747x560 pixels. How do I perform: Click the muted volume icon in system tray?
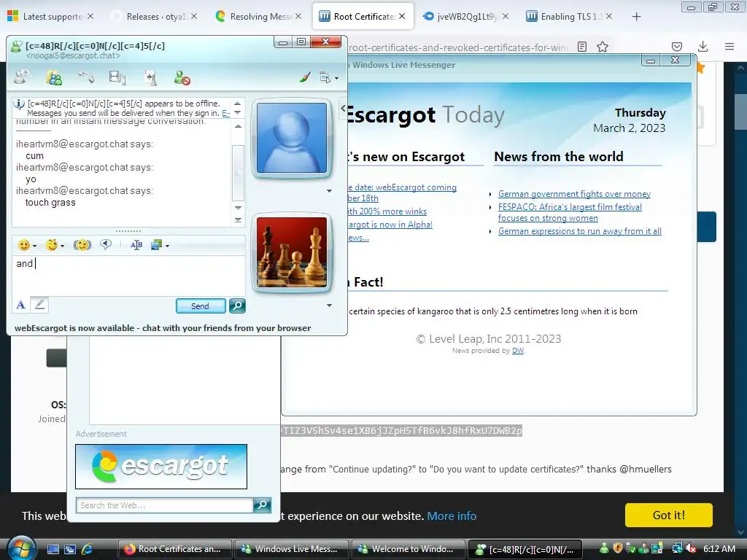pyautogui.click(x=690, y=549)
